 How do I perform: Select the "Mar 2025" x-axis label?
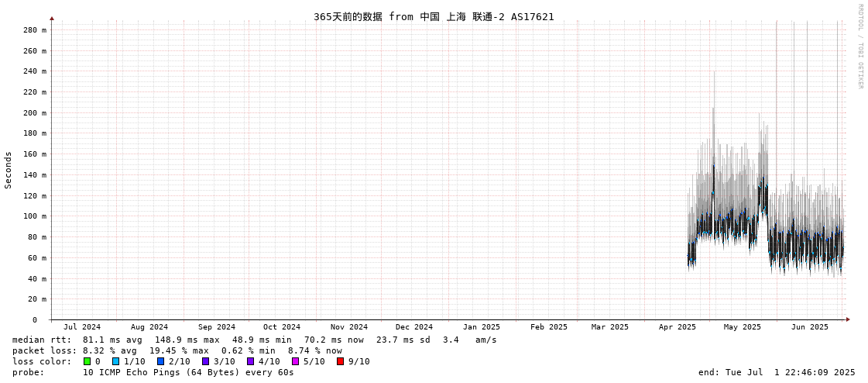[610, 327]
